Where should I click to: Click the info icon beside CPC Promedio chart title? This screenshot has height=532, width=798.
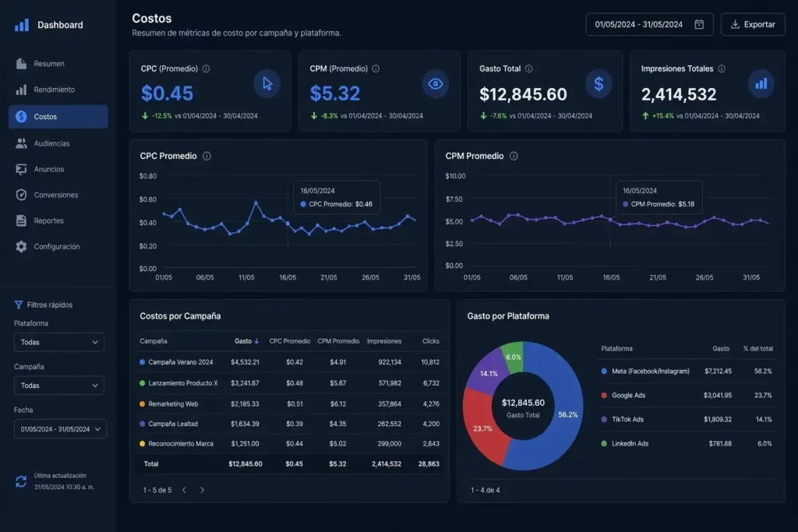pos(207,156)
